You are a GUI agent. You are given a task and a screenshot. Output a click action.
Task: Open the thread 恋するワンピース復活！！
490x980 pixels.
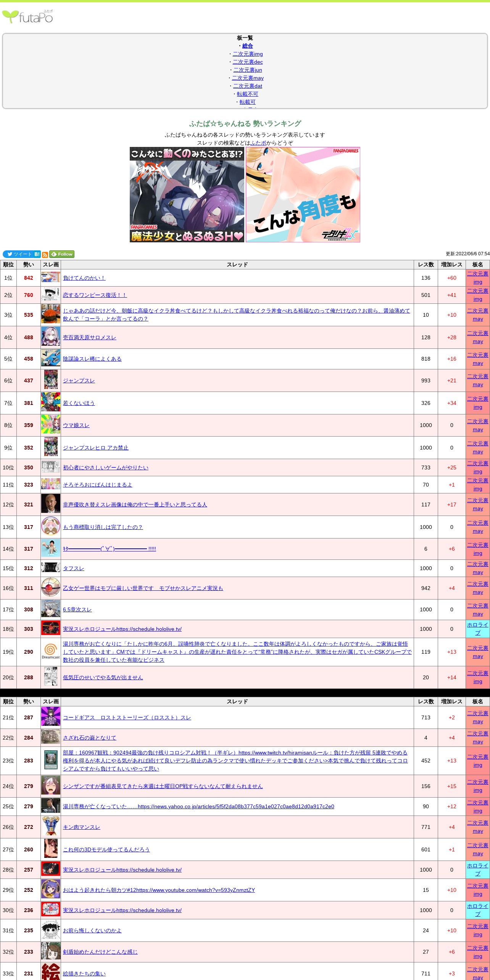pos(95,295)
